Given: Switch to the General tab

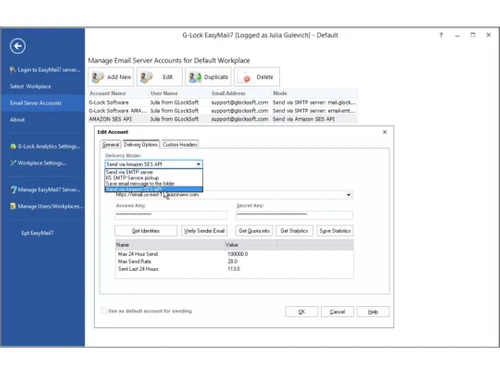Looking at the screenshot, I should point(110,145).
